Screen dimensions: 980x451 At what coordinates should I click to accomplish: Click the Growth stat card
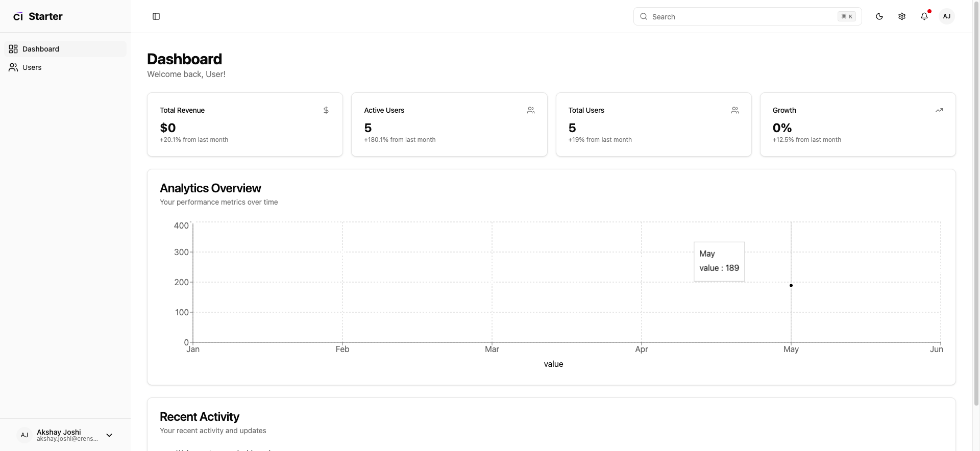click(857, 124)
